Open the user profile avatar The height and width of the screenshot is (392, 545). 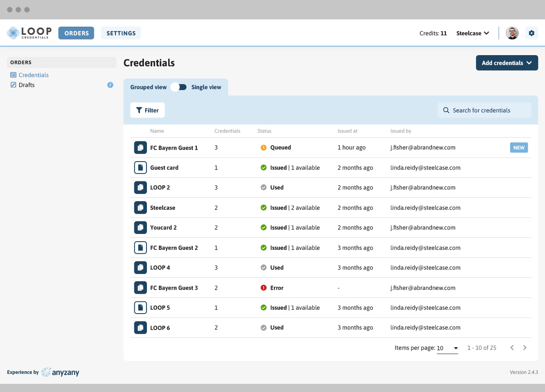pyautogui.click(x=512, y=33)
